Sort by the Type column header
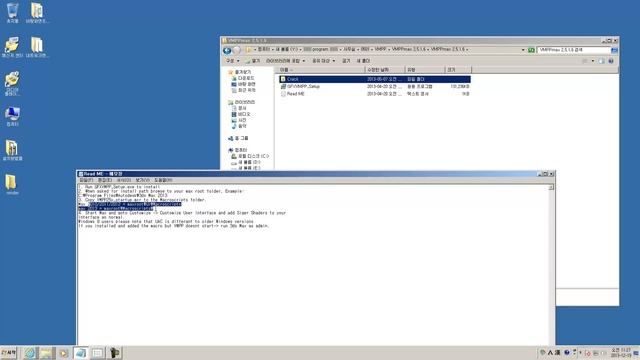Screen dimensions: 640x360 pyautogui.click(x=424, y=70)
